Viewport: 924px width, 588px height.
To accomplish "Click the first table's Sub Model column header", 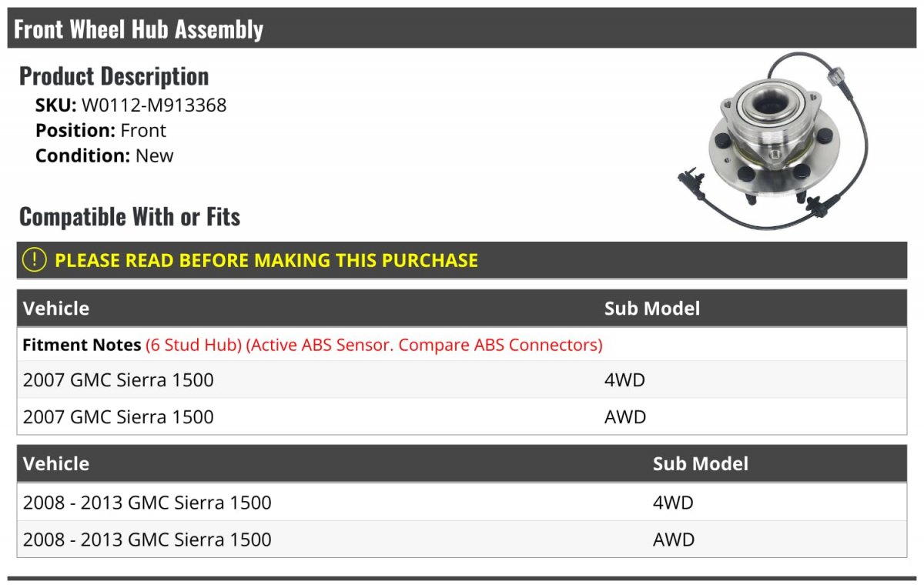I will [x=652, y=309].
